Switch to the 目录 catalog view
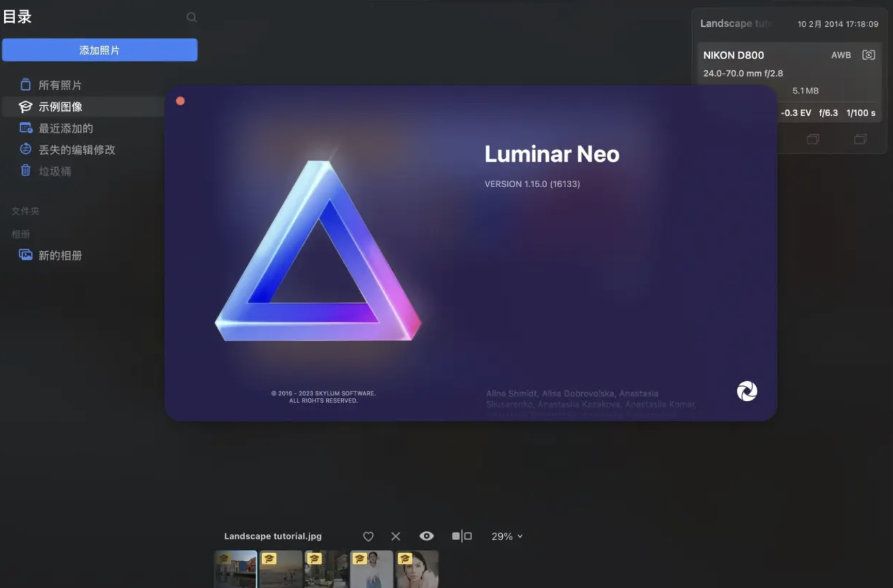This screenshot has height=588, width=893. coord(17,17)
